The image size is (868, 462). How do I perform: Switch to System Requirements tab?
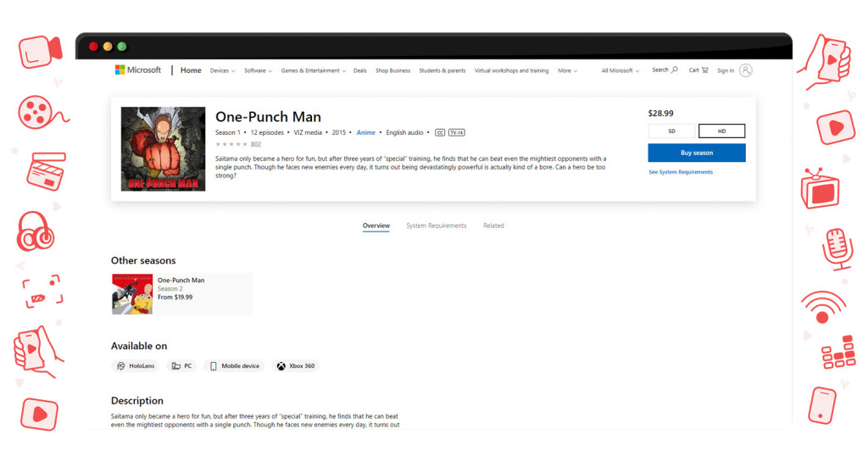point(437,225)
